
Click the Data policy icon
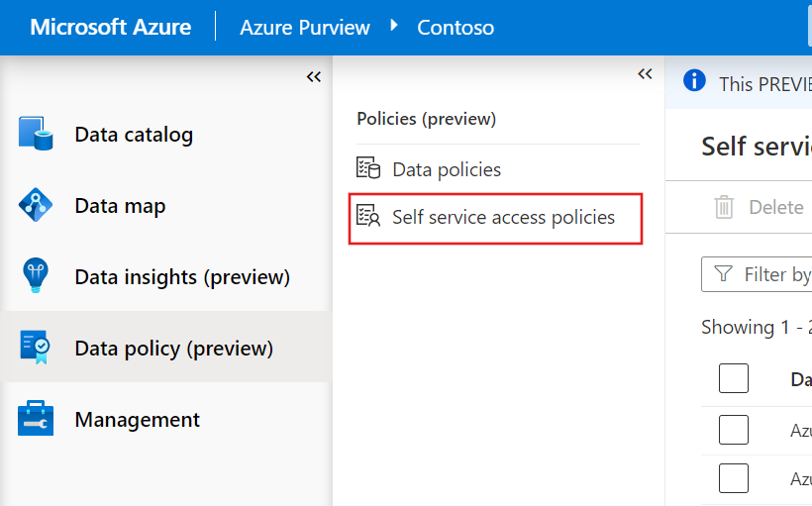click(36, 348)
